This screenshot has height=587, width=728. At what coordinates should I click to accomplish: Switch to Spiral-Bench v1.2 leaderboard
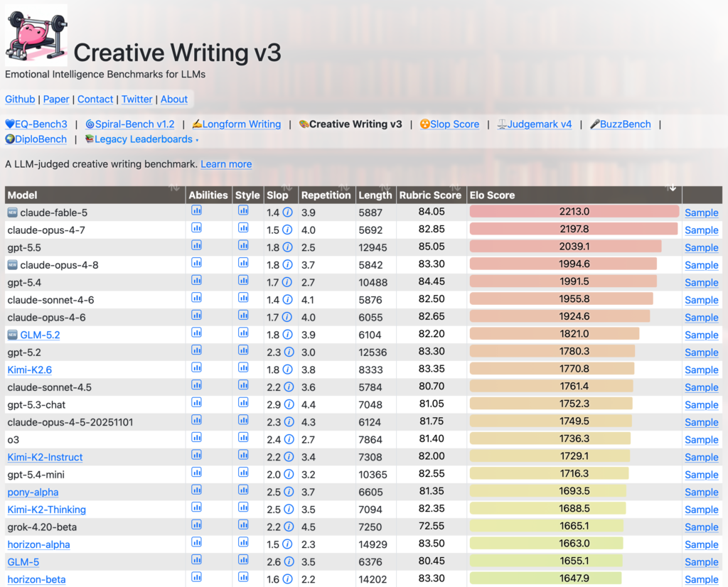coord(130,124)
